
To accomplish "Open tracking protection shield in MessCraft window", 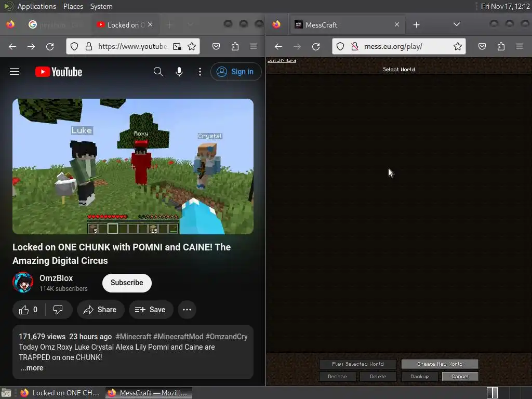I will point(340,46).
